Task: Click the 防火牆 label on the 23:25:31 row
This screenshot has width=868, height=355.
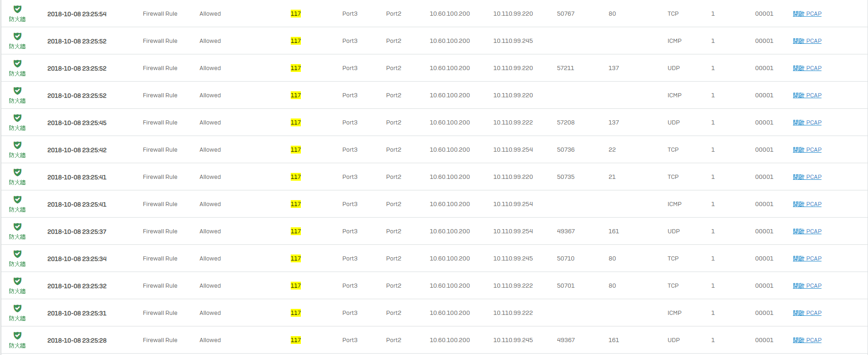Action: [18, 319]
